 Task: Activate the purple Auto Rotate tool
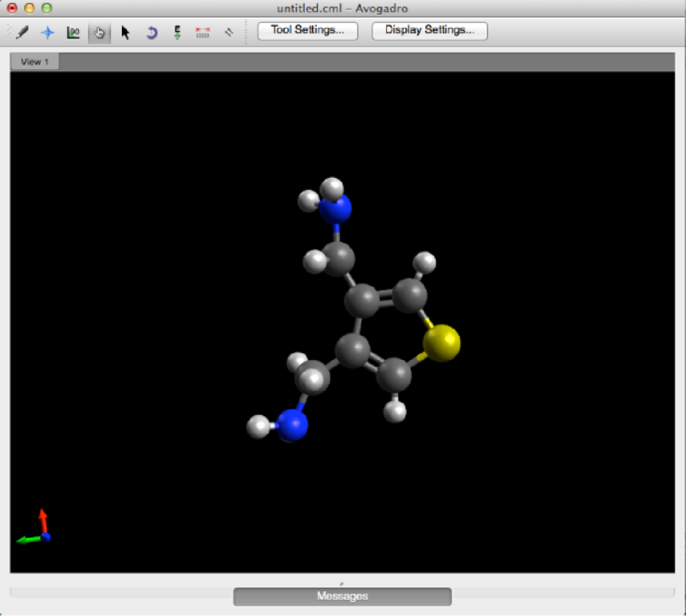click(152, 33)
